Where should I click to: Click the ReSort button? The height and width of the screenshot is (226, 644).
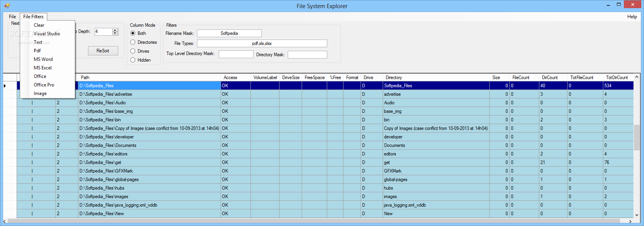pos(103,51)
